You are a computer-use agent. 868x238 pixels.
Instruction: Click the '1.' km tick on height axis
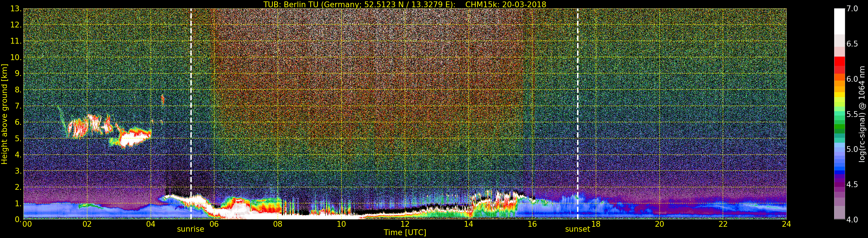coord(18,203)
